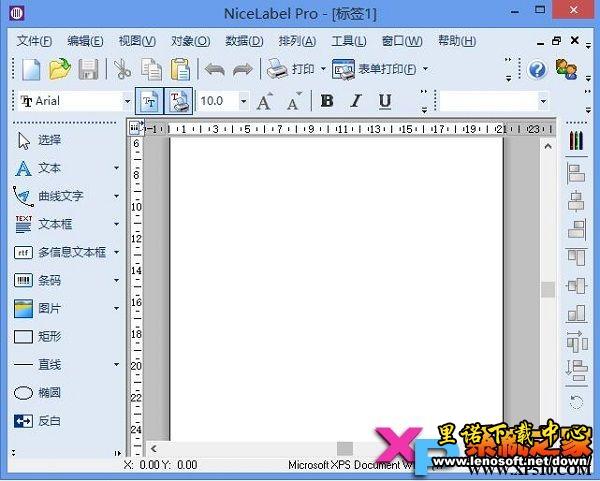Click the 打印 printer button
The height and width of the screenshot is (481, 600).
click(x=291, y=69)
